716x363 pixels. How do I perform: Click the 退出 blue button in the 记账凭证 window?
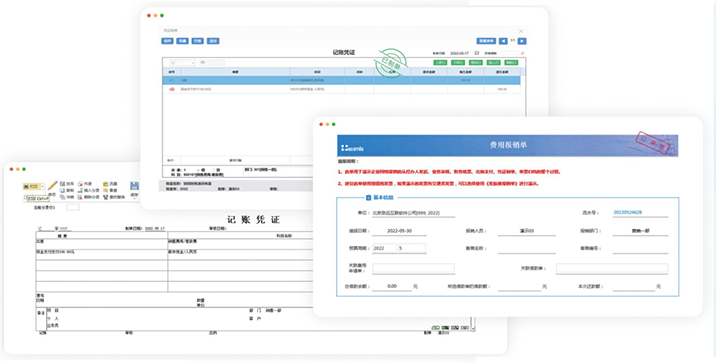[x=213, y=41]
